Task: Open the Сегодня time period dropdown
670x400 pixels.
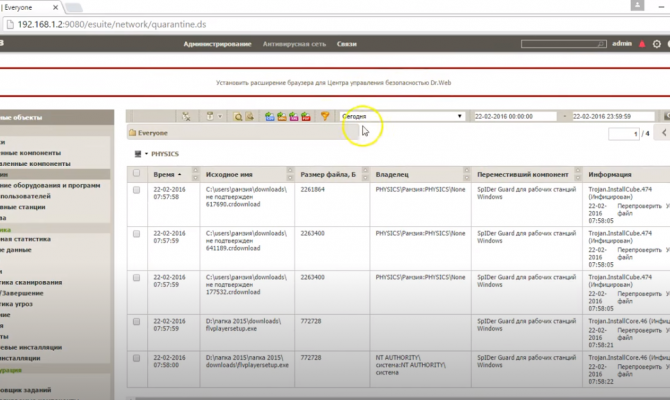Action: 402,116
